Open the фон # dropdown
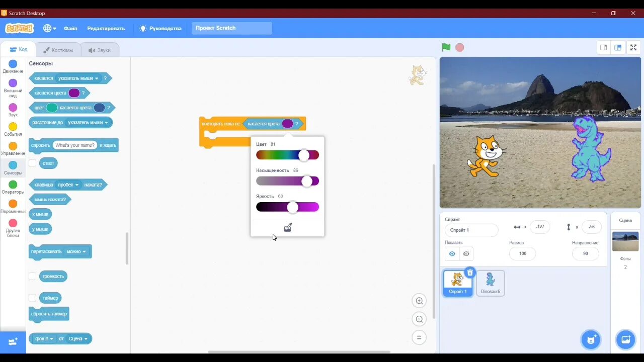The image size is (644, 362). [x=44, y=339]
